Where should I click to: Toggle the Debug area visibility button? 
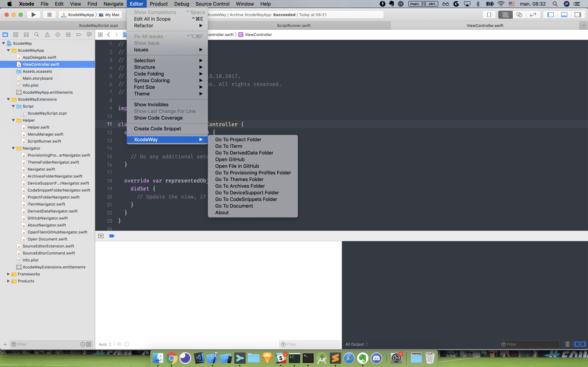[564, 15]
